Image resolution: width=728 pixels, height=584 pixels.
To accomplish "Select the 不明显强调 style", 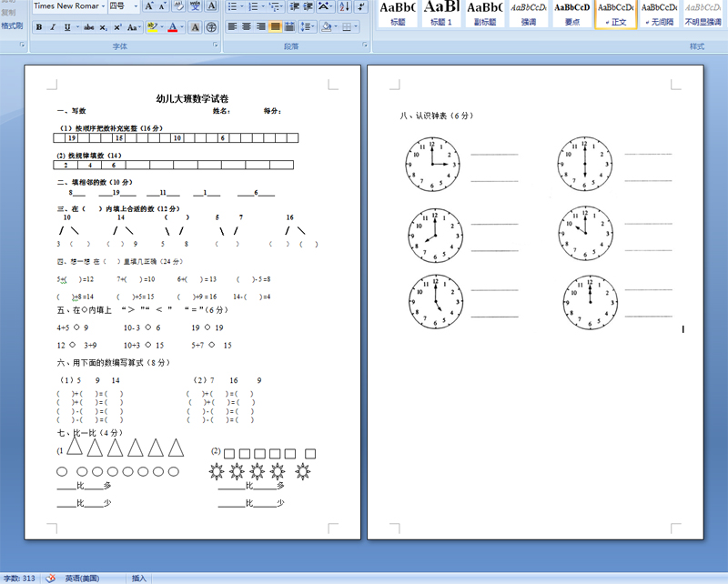I will pos(703,14).
